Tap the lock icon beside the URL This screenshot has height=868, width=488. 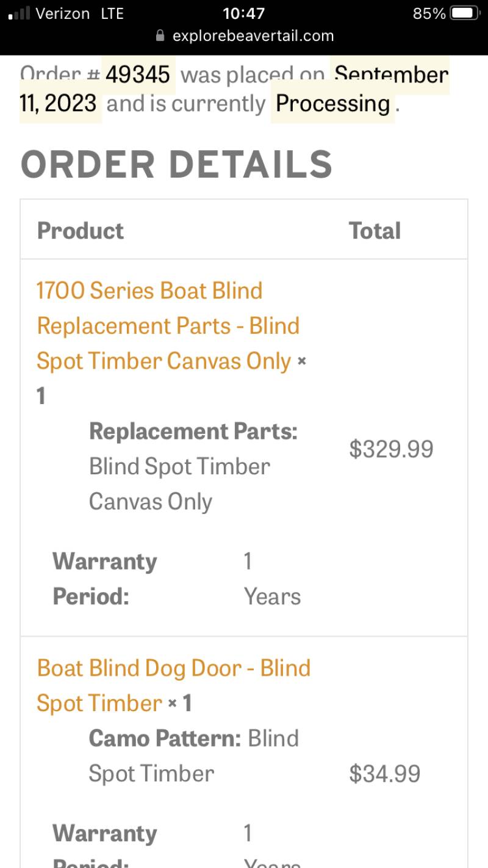(160, 35)
